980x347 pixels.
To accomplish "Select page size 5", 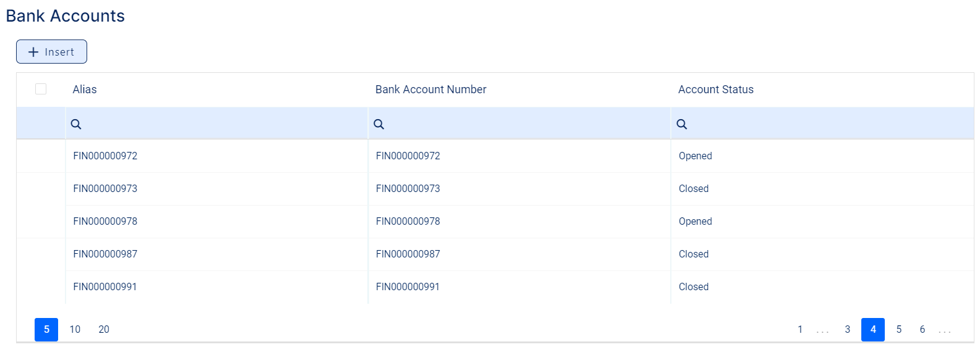I will click(x=46, y=330).
